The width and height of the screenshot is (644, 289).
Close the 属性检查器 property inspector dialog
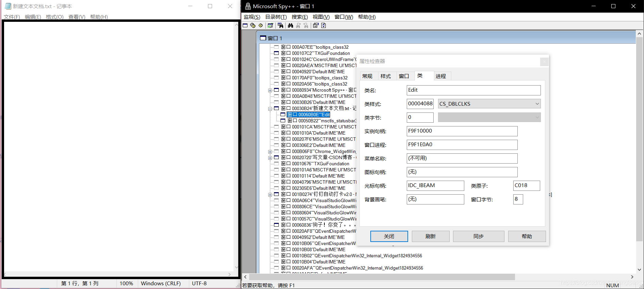pos(544,62)
